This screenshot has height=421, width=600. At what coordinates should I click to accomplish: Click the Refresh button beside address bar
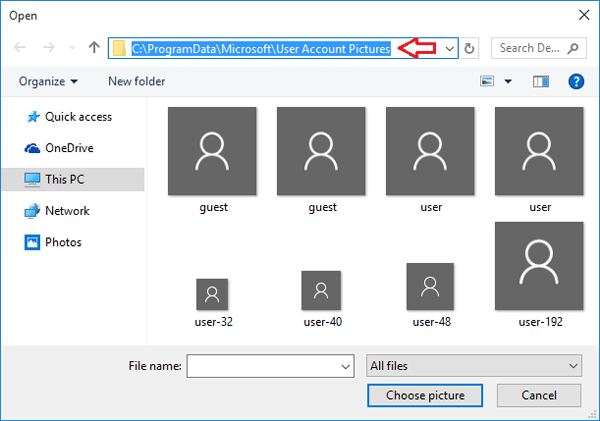point(471,48)
